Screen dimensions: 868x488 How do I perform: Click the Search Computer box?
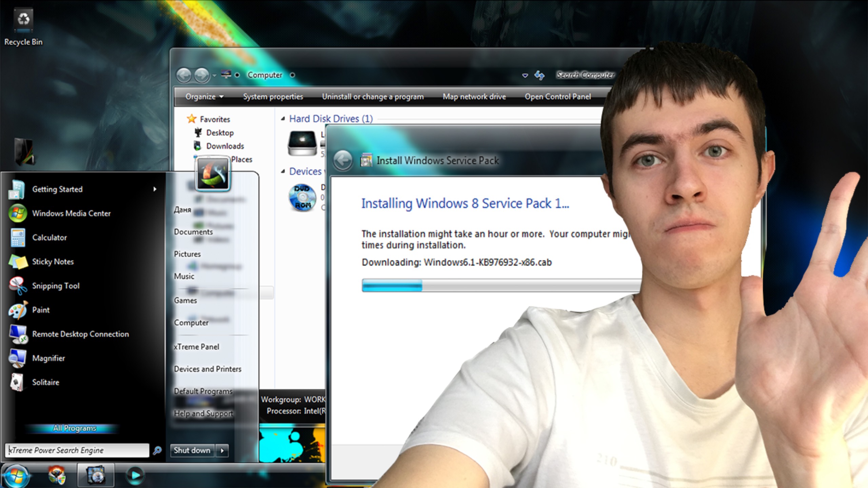click(585, 75)
